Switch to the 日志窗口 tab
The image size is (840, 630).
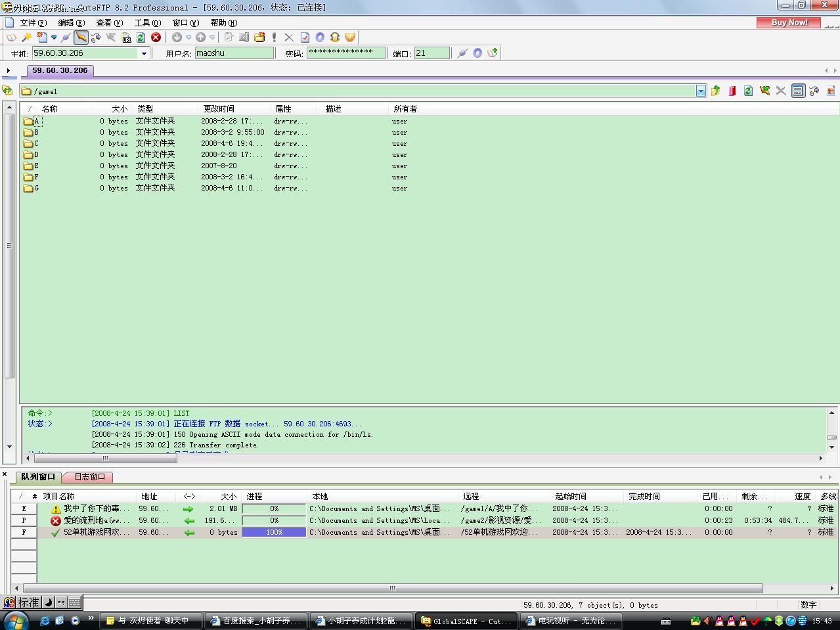click(x=89, y=477)
